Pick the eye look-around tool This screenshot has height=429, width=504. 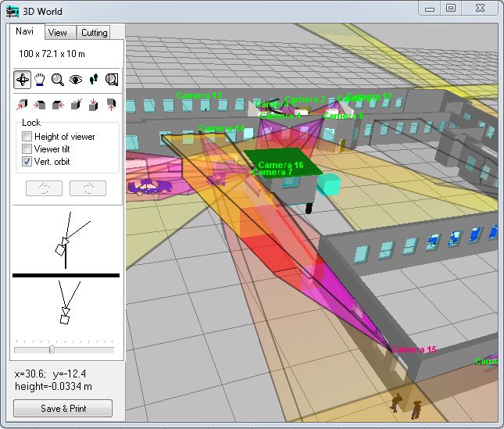pos(76,79)
